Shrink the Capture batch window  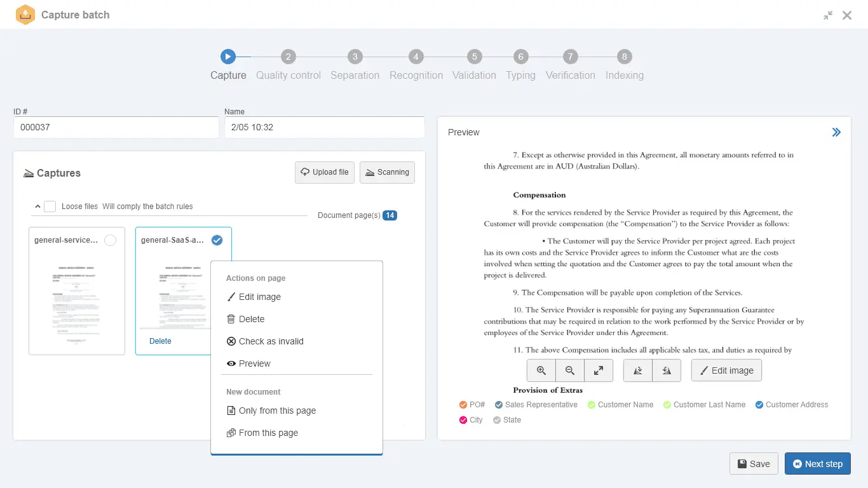click(827, 15)
